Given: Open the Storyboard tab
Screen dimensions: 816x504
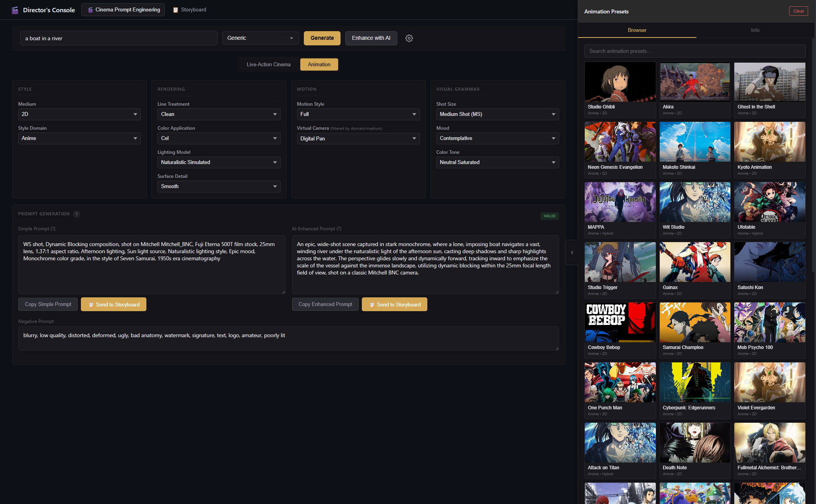Looking at the screenshot, I should pyautogui.click(x=189, y=10).
